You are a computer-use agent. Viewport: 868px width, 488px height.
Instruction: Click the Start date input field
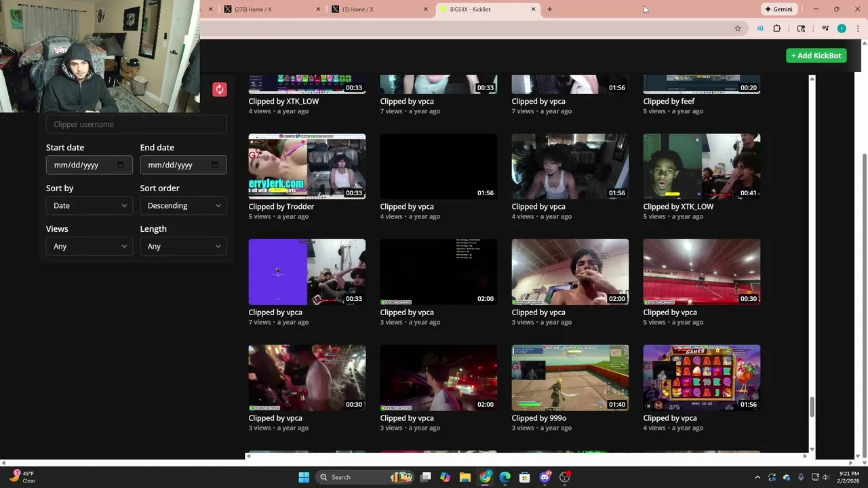(x=89, y=165)
